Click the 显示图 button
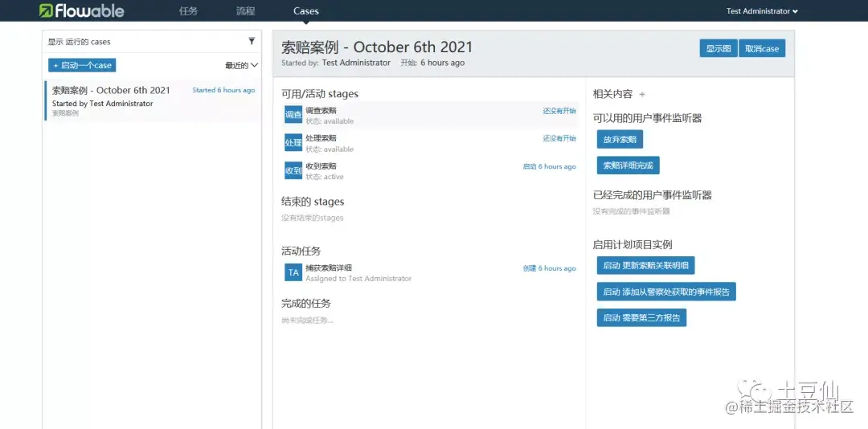868x429 pixels. (719, 48)
